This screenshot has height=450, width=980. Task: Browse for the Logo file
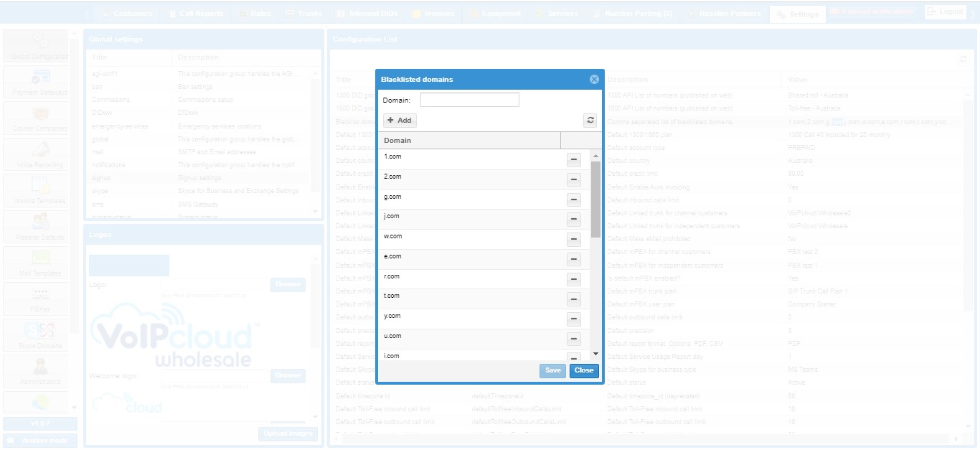tap(288, 285)
